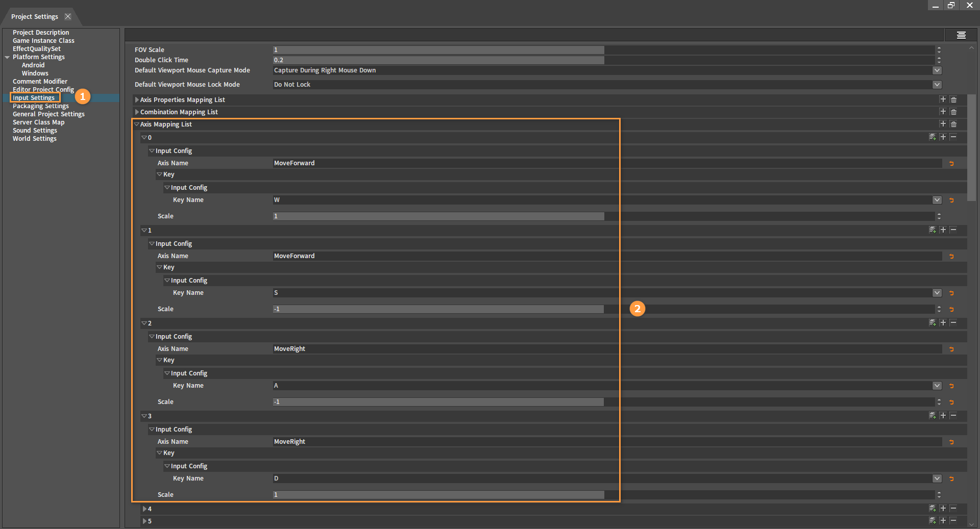
Task: Open Input Settings in sidebar
Action: point(34,98)
